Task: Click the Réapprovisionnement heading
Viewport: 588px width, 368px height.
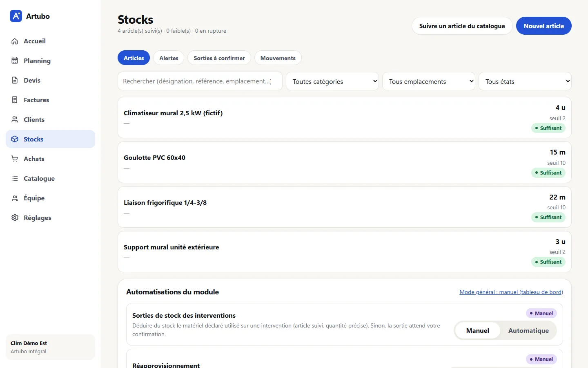Action: tap(166, 365)
